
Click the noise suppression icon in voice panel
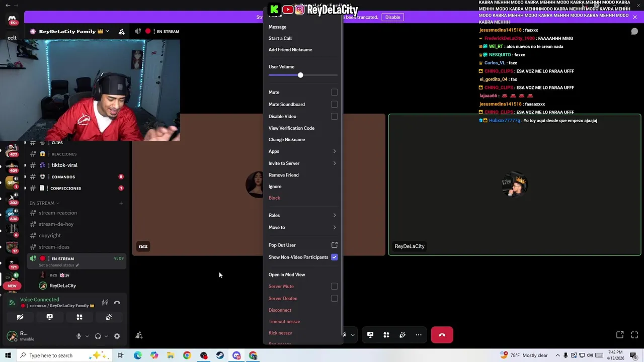tap(105, 302)
